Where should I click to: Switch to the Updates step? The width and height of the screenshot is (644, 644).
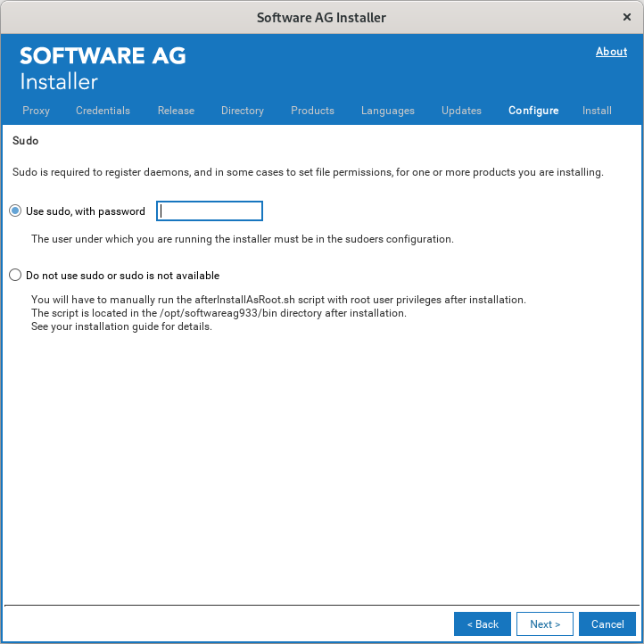pos(461,111)
